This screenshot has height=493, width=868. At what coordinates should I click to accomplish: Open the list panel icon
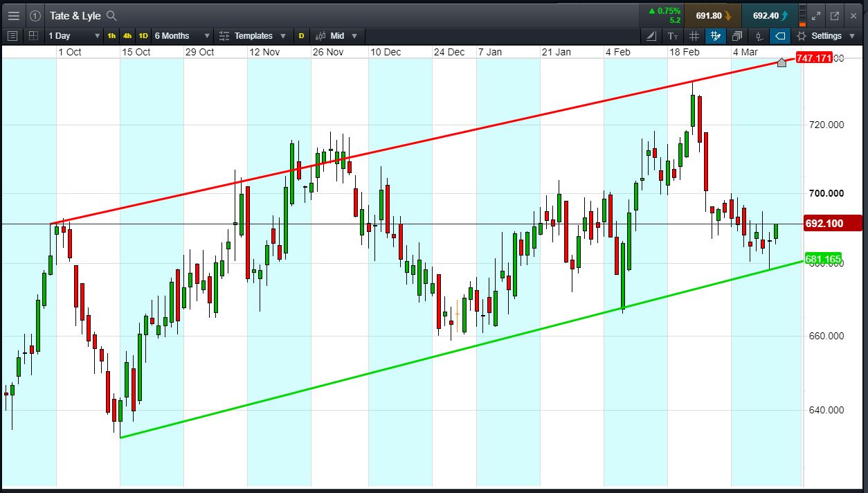point(12,36)
